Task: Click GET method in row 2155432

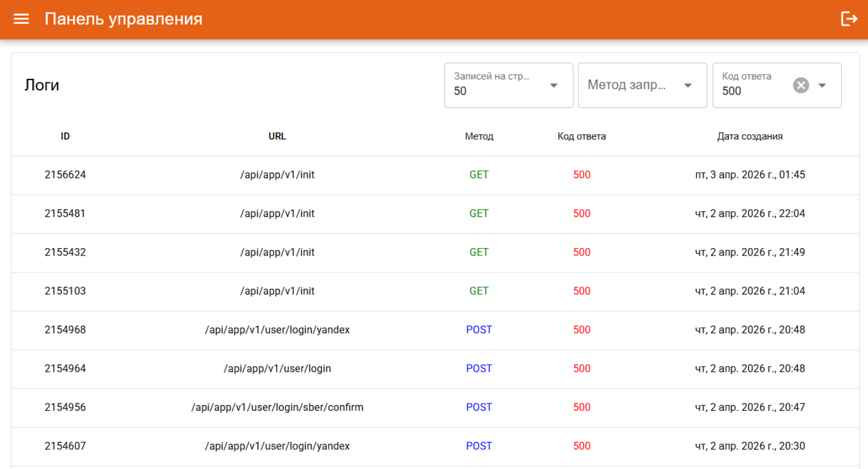Action: (479, 252)
